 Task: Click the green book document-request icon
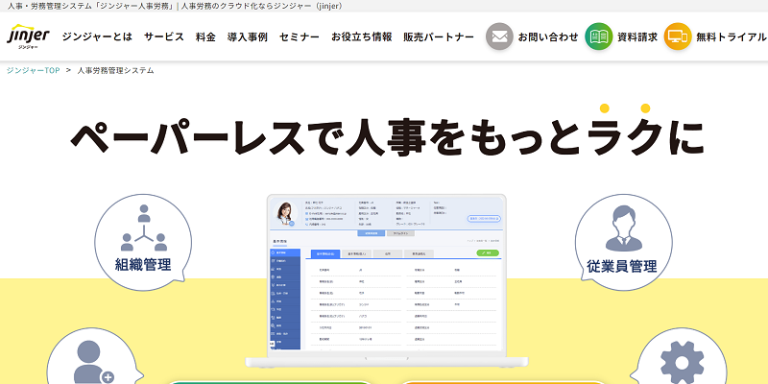tap(599, 37)
